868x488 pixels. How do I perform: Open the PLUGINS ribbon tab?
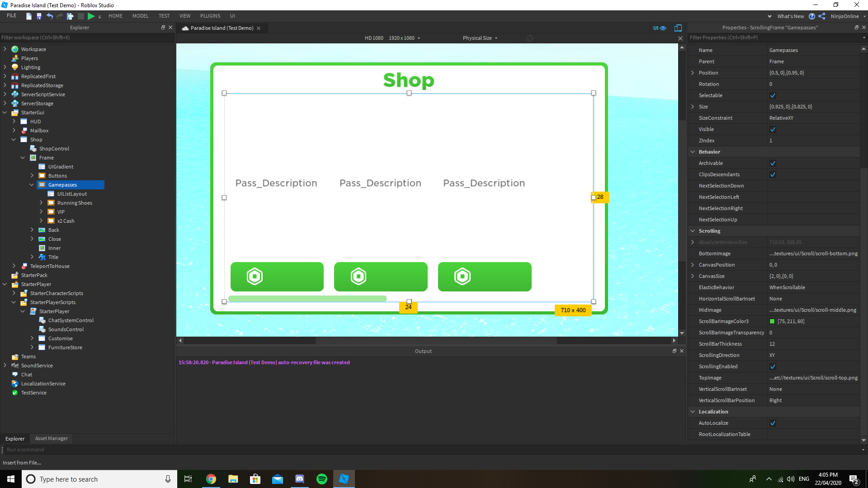point(210,16)
